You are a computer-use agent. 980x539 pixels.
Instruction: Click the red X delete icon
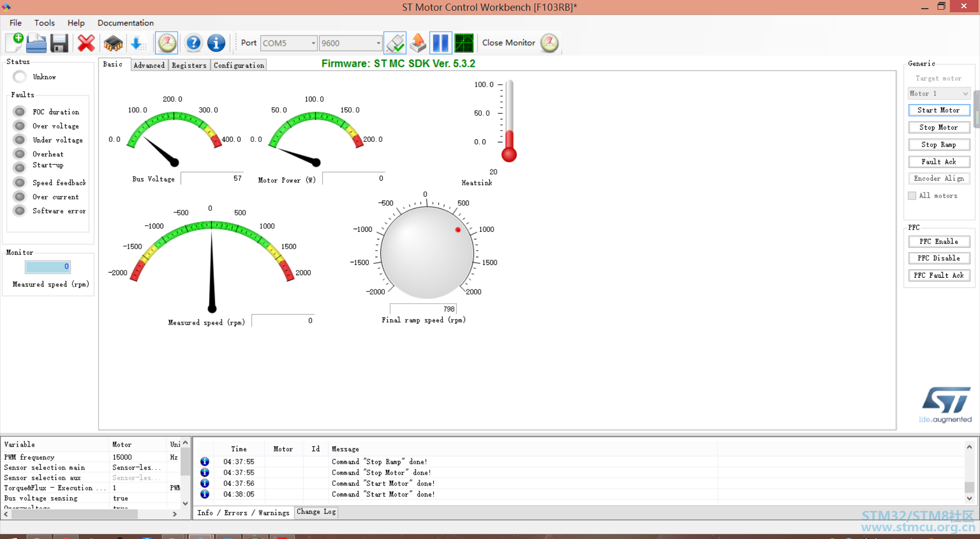click(x=86, y=43)
